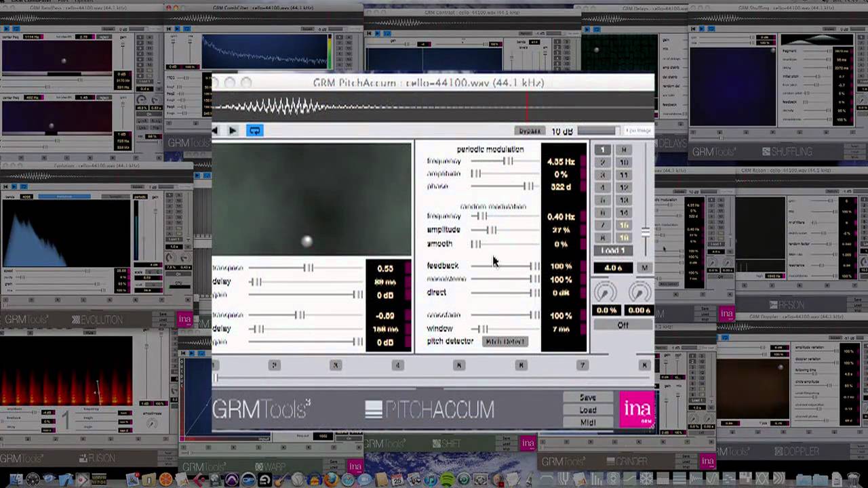Select preset number 4
This screenshot has height=488, width=868.
[603, 188]
